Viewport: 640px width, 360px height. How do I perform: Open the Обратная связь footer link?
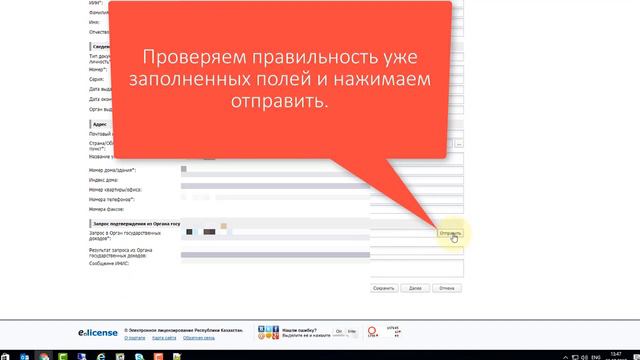(x=199, y=338)
